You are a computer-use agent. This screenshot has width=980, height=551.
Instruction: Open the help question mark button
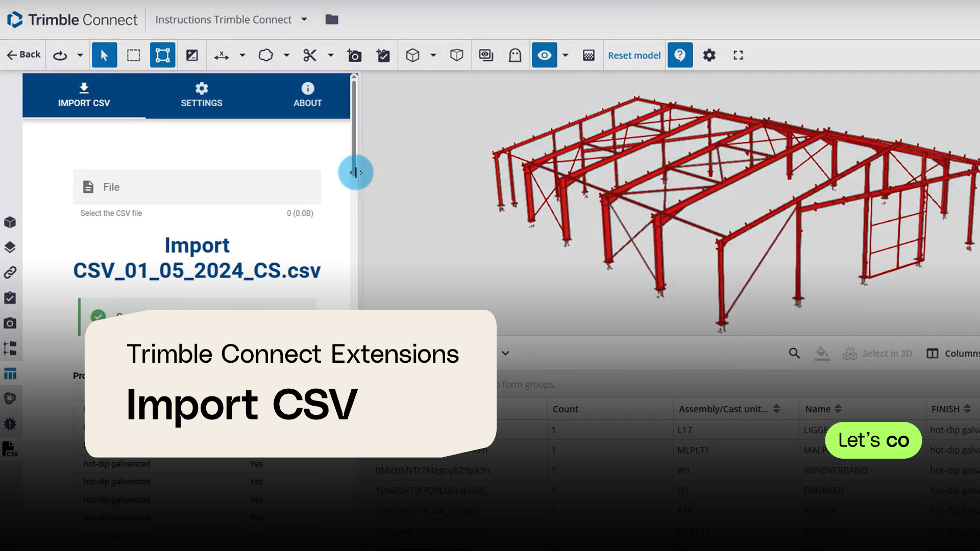680,55
